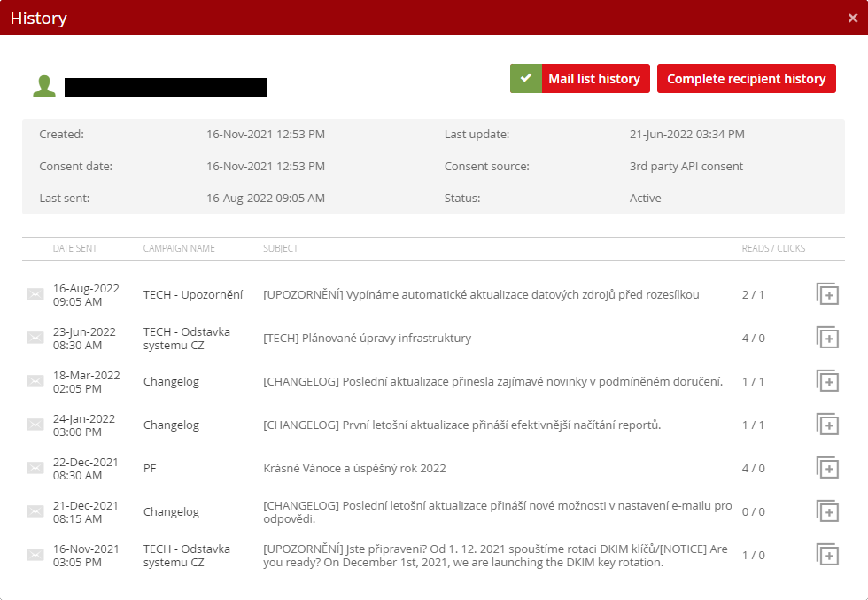Open copy icon for the 16-Nov-2021 campaign row
The image size is (868, 600).
[827, 555]
